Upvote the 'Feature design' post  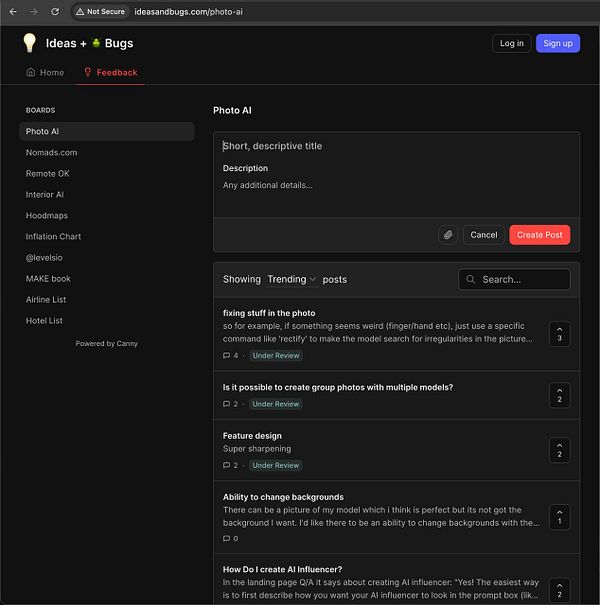pos(559,451)
